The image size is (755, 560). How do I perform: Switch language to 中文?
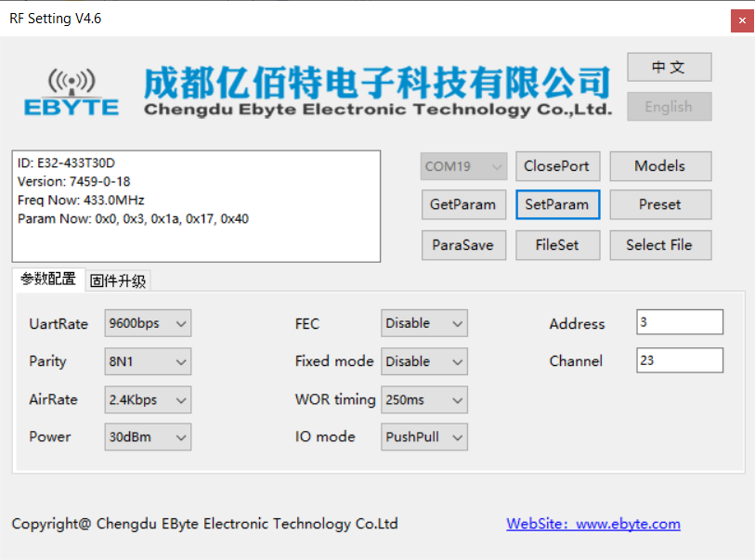669,67
